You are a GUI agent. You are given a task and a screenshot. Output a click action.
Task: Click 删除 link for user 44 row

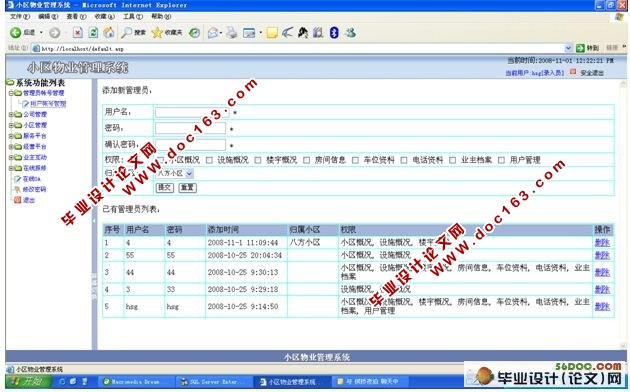[x=602, y=272]
